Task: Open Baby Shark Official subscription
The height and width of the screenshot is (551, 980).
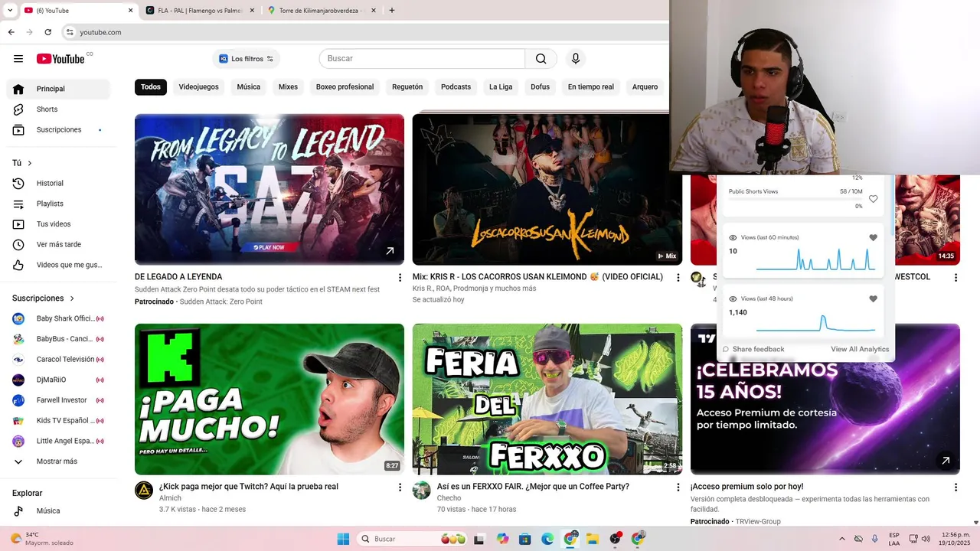Action: pyautogui.click(x=58, y=319)
